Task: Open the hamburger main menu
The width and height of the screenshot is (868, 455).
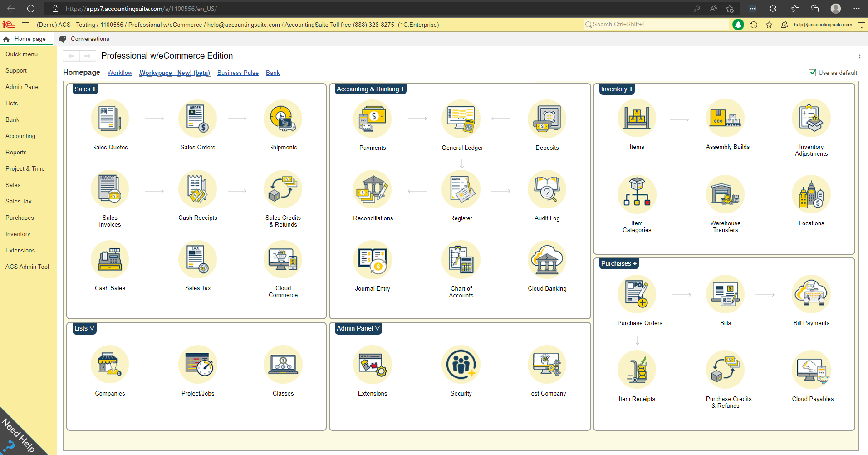Action: [25, 25]
